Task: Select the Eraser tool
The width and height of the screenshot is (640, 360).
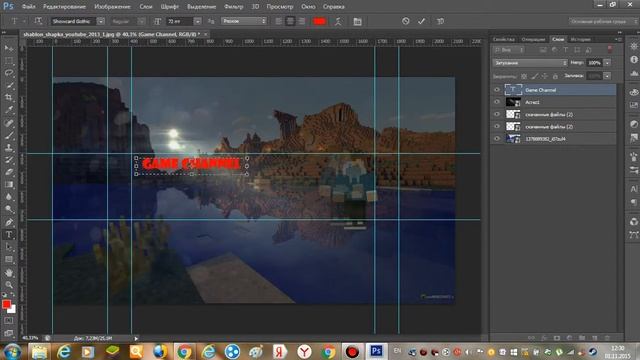Action: (x=9, y=172)
